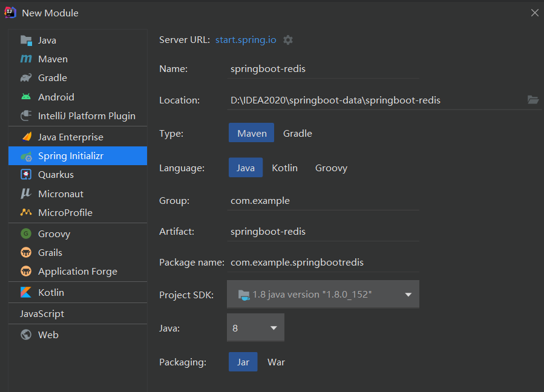Select Kotlin in the left module list

77,292
